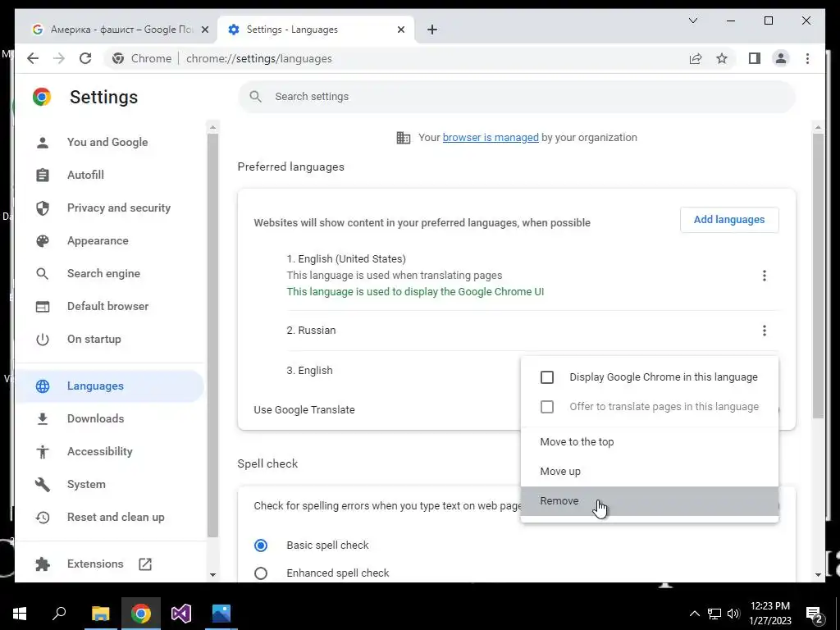
Task: Close the Google search tab
Action: pyautogui.click(x=204, y=30)
